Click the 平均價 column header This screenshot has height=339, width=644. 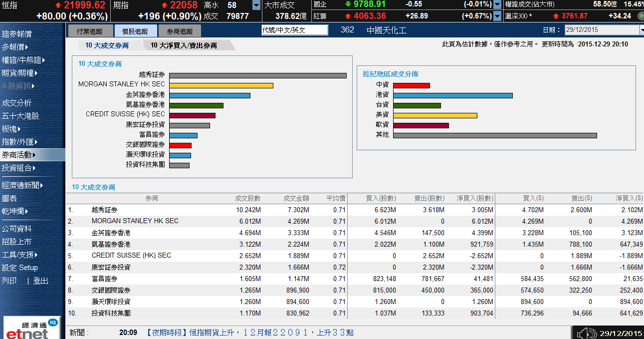[336, 198]
